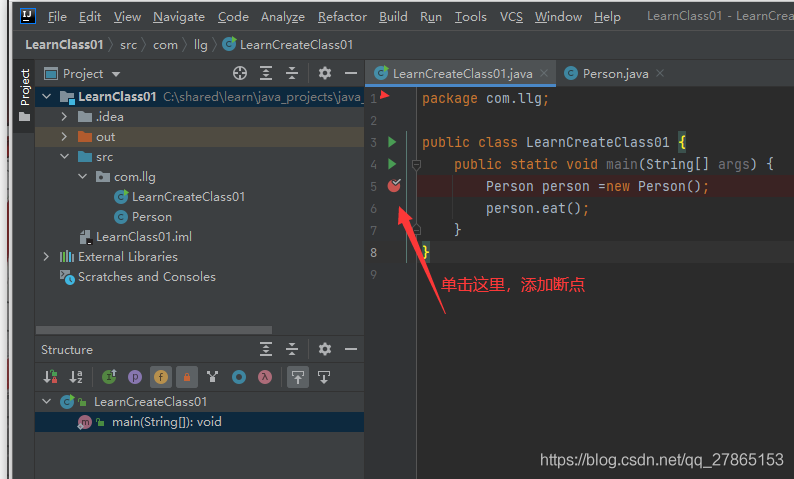This screenshot has height=479, width=794.
Task: Toggle Show Lambdas in Structure toolbar
Action: 265,377
